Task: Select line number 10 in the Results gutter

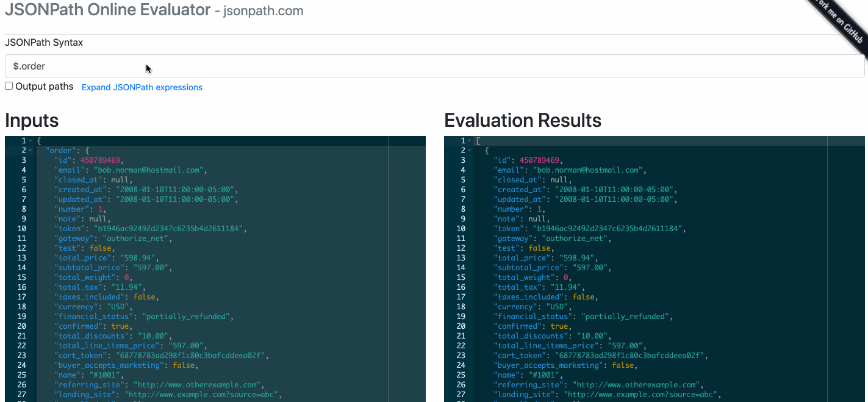Action: (x=462, y=228)
